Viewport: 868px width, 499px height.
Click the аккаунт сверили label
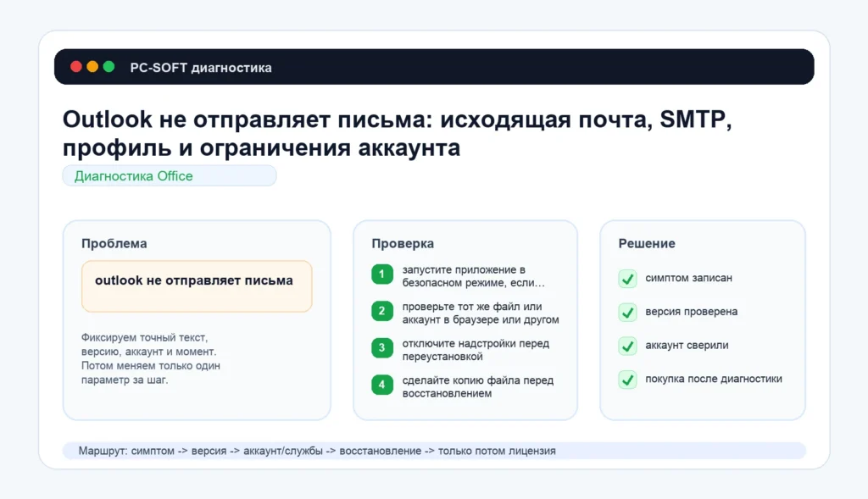pos(687,345)
